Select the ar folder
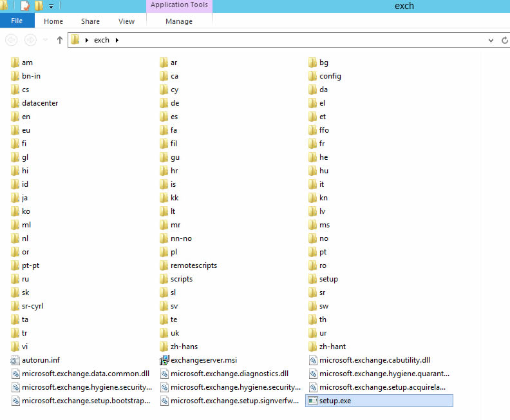The width and height of the screenshot is (510, 420). tap(169, 62)
